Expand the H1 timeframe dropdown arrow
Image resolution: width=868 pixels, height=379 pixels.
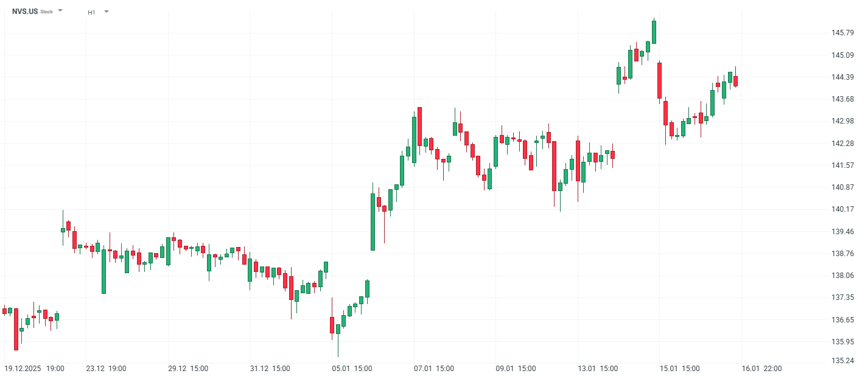107,11
